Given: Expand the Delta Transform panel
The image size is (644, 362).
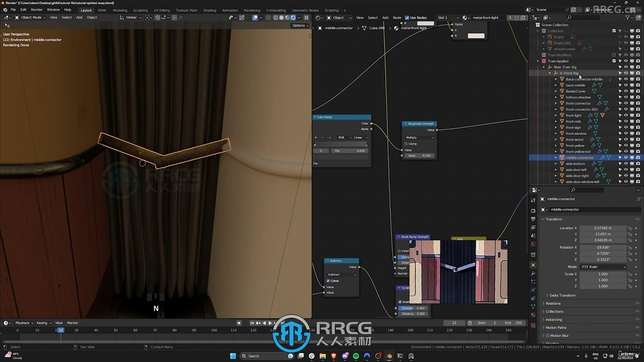Looking at the screenshot, I should [x=562, y=295].
